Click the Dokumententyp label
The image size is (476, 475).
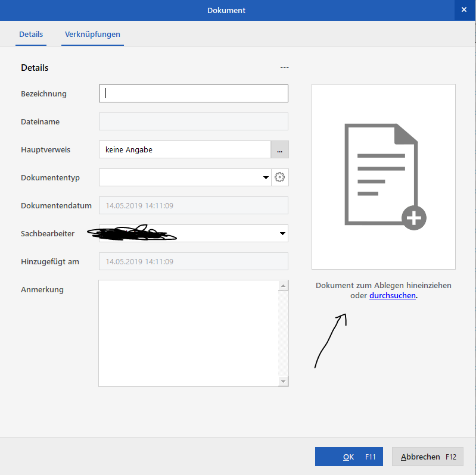pos(51,178)
